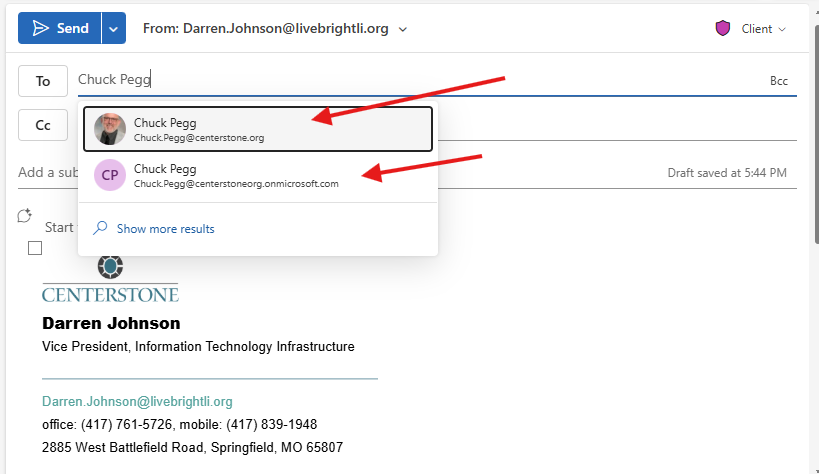Expand the From address dropdown
Image resolution: width=819 pixels, height=474 pixels.
403,29
